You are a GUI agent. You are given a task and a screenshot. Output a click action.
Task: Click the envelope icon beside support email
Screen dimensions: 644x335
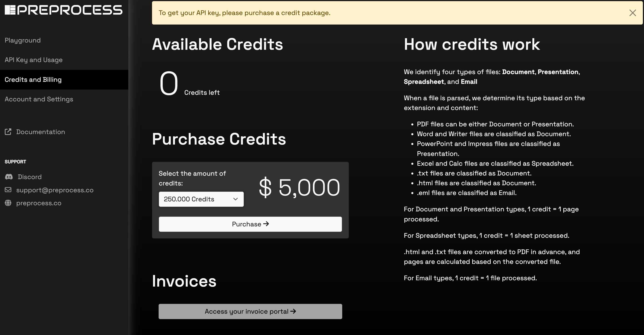(x=8, y=190)
